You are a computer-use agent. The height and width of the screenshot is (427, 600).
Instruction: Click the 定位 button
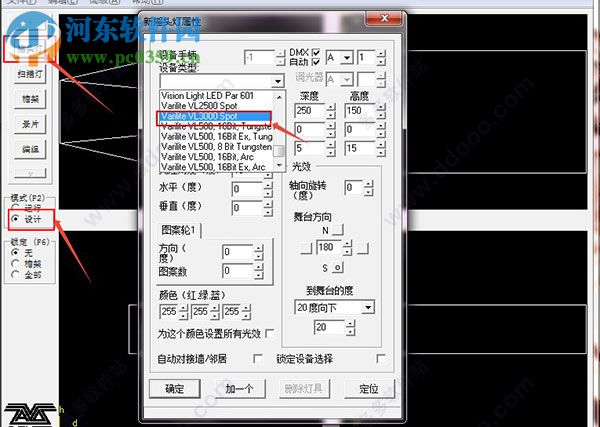tap(369, 389)
